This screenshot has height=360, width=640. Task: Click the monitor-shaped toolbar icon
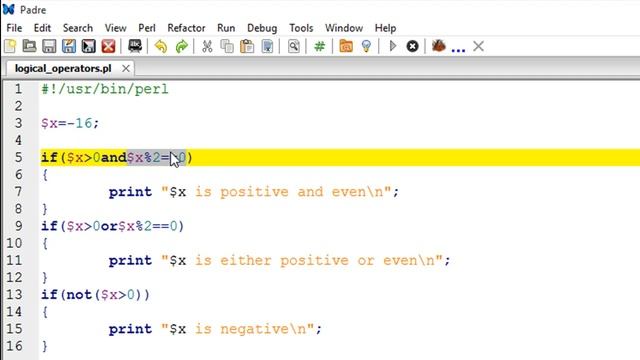[135, 46]
